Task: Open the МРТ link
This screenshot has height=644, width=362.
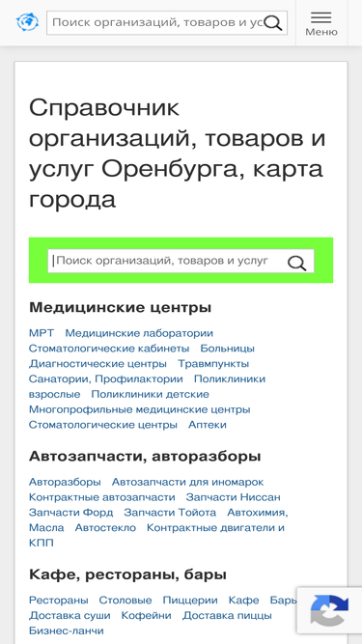Action: (x=42, y=333)
